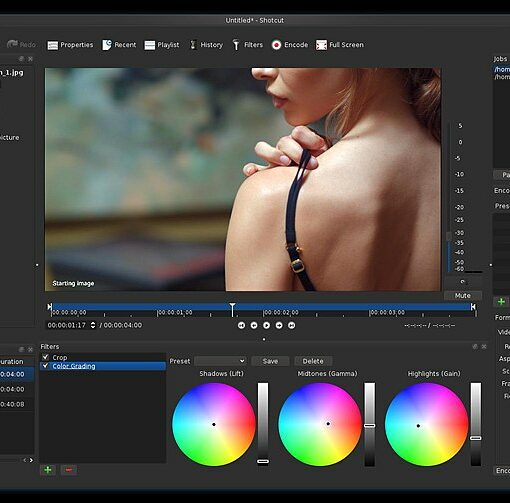Show the Playlist panel
510x503 pixels.
tap(162, 45)
